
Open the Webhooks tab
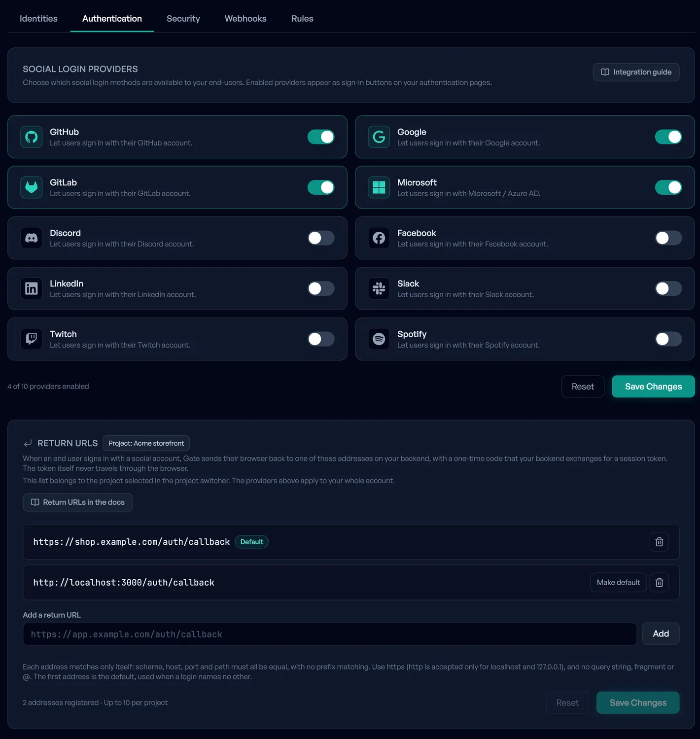(245, 19)
